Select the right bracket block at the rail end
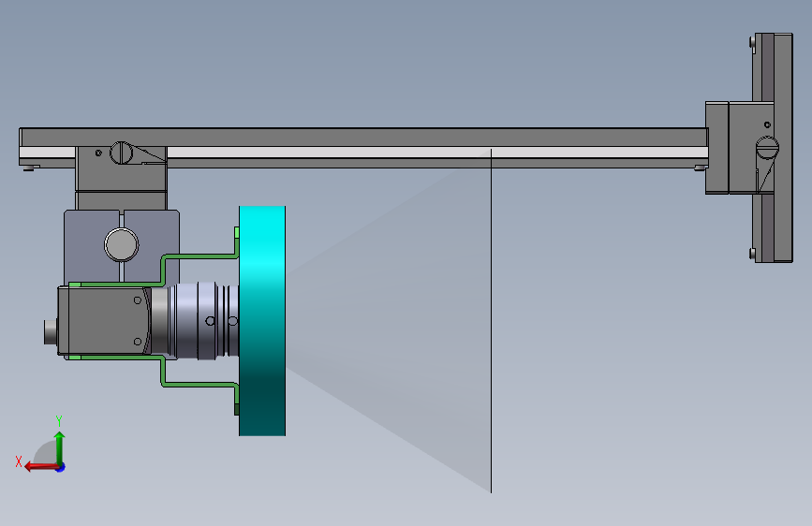Image resolution: width=812 pixels, height=526 pixels. (740, 148)
